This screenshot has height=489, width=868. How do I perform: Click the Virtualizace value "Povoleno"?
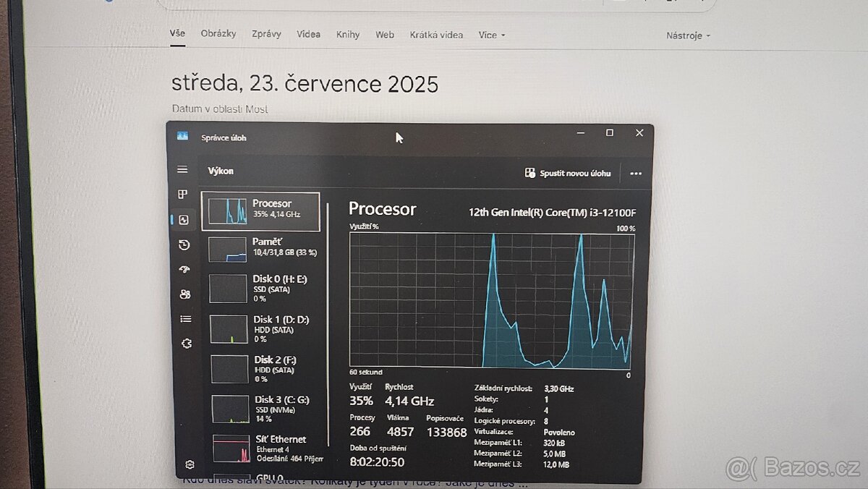pyautogui.click(x=560, y=432)
